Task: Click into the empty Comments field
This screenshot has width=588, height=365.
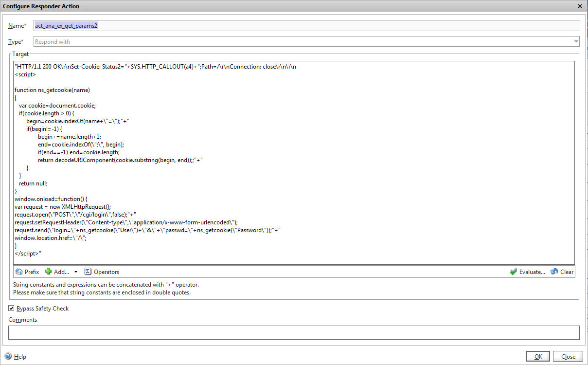Action: (x=294, y=332)
